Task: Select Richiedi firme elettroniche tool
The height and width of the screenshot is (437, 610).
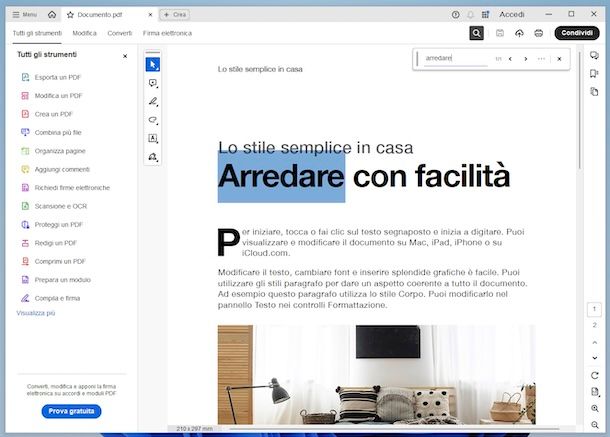Action: point(65,188)
